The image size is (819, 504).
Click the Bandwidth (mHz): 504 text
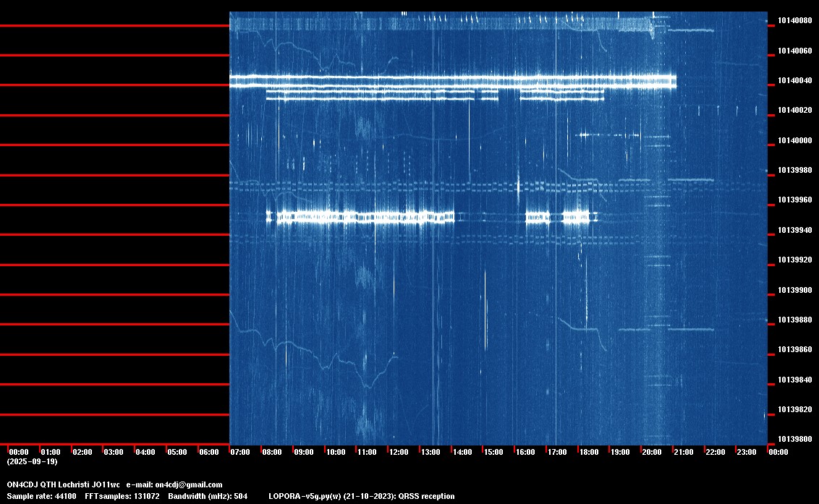tap(208, 496)
